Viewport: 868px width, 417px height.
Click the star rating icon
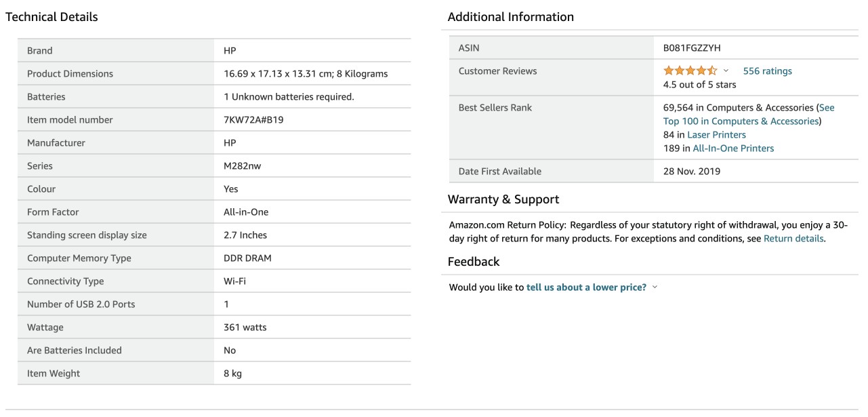pos(690,71)
